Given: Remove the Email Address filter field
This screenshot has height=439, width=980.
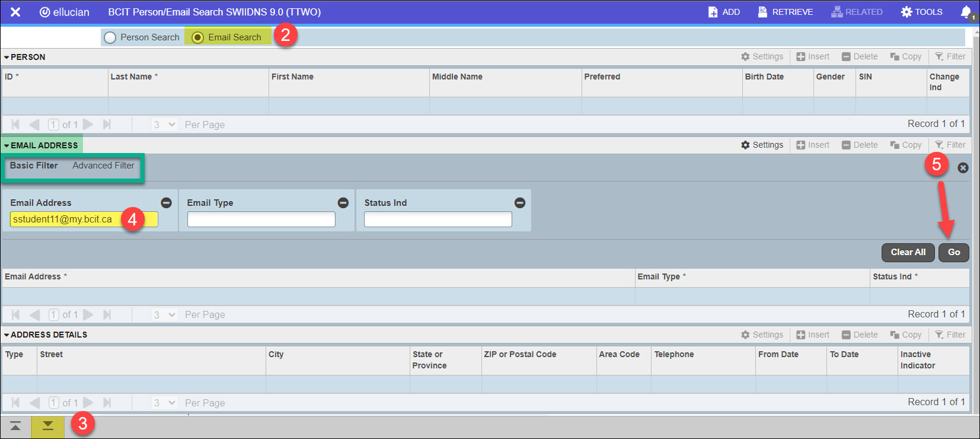Looking at the screenshot, I should pyautogui.click(x=167, y=203).
